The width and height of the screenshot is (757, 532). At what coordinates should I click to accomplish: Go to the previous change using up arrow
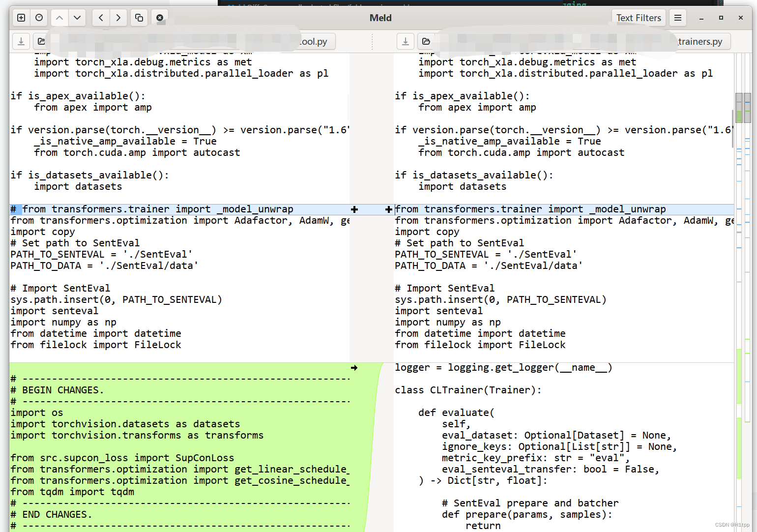[x=59, y=17]
